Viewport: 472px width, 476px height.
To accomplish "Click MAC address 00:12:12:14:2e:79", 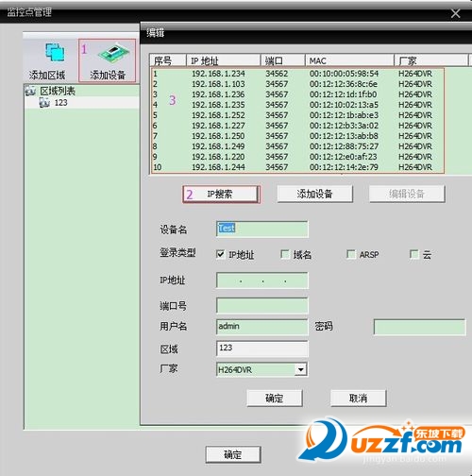I will pyautogui.click(x=344, y=167).
